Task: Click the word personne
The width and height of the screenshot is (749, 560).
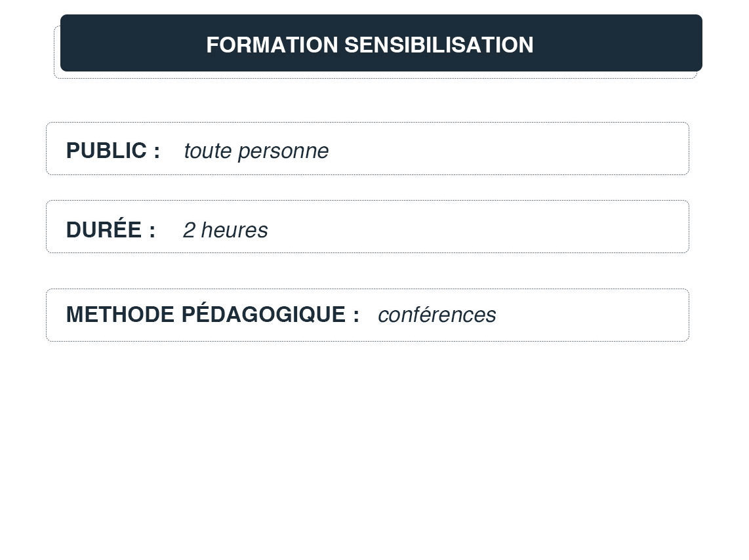Action: coord(283,151)
